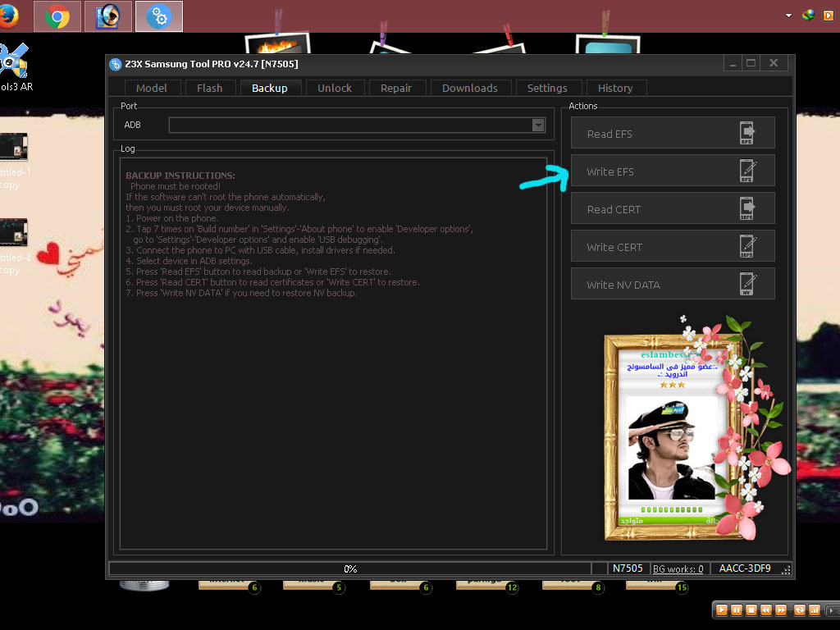Open the 'BG works: 0' status link
The height and width of the screenshot is (630, 840).
678,569
